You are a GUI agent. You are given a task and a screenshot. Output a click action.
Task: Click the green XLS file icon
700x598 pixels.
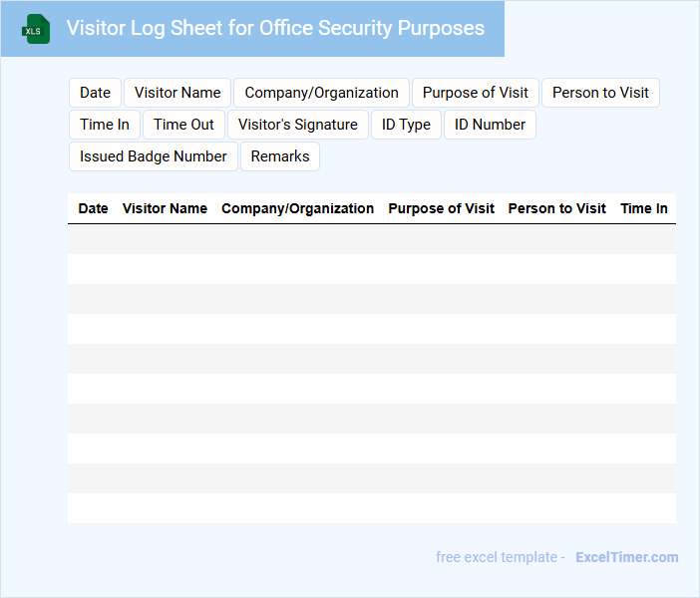[35, 29]
